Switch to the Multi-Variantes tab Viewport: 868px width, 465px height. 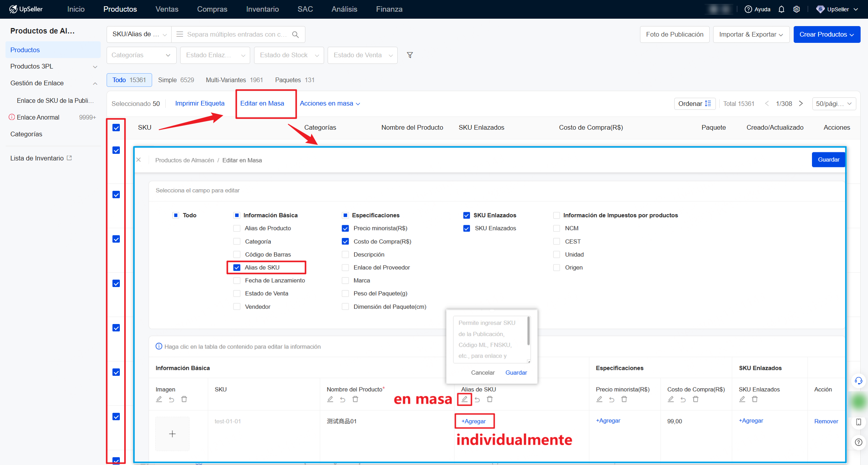coord(226,80)
